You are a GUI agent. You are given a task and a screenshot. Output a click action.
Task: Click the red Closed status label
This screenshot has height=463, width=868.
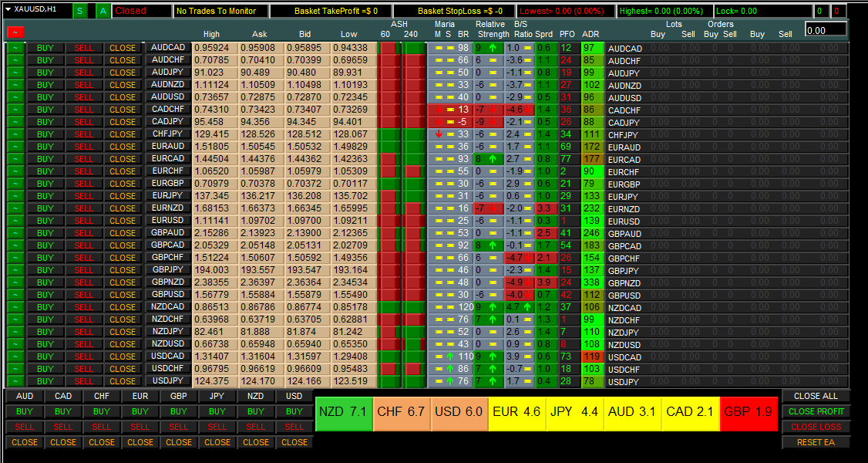point(141,11)
